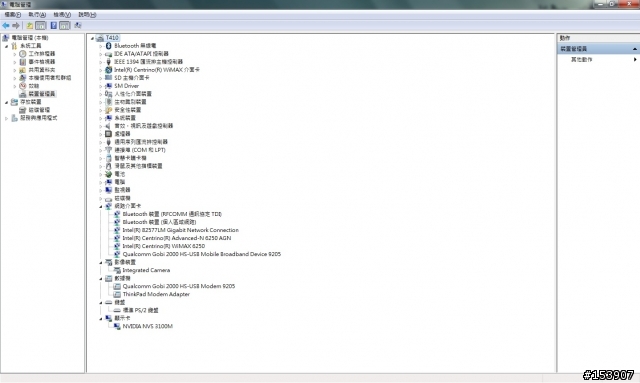The height and width of the screenshot is (383, 640).
Task: Select the 安全性裝置 key icon
Action: (x=109, y=110)
